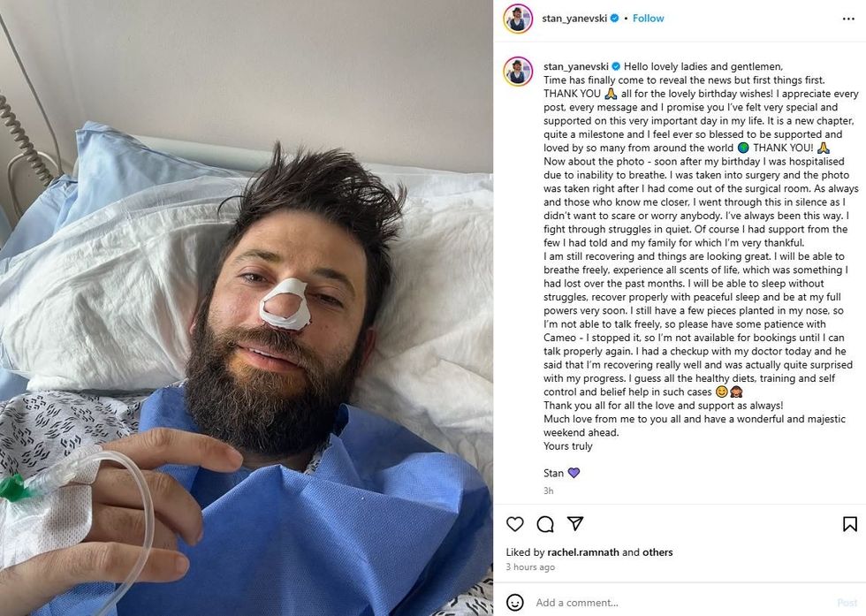Open the three-dot more options menu
The height and width of the screenshot is (616, 866).
pos(848,19)
